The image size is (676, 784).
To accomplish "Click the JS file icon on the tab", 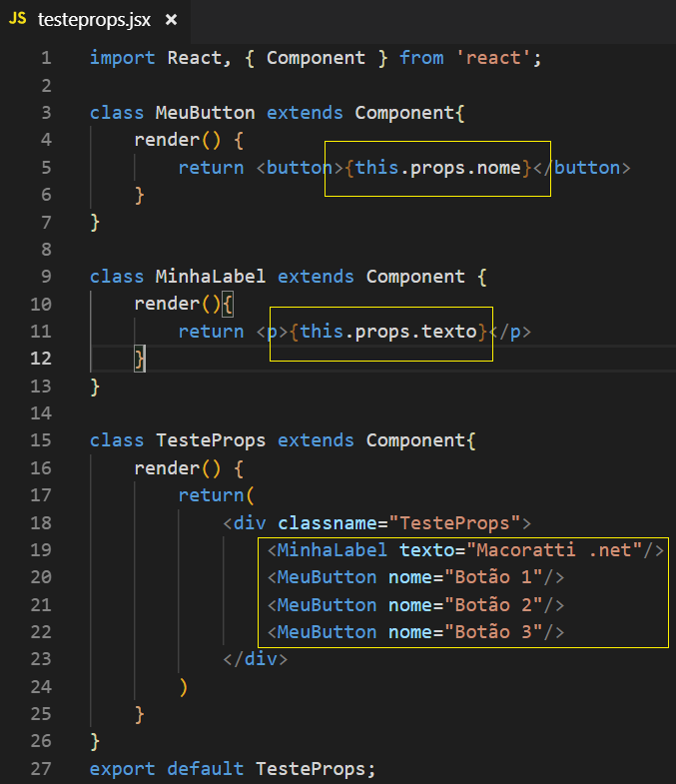I will tap(18, 19).
